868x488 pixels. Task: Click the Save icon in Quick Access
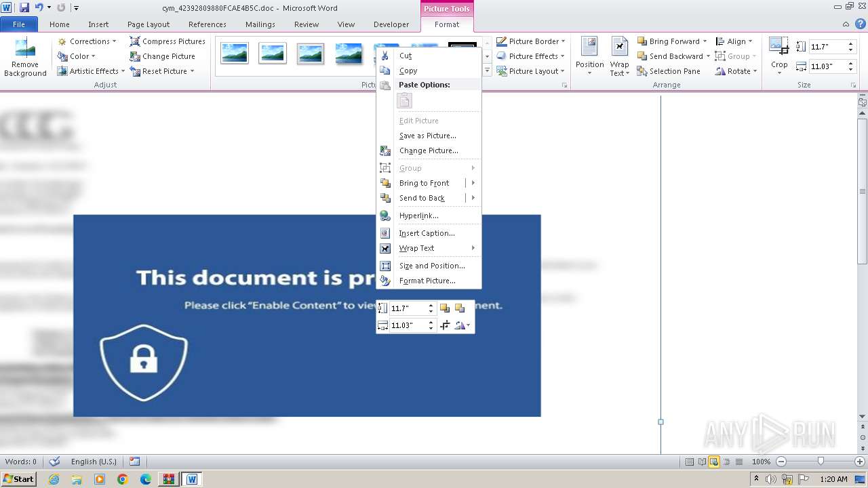[x=24, y=7]
